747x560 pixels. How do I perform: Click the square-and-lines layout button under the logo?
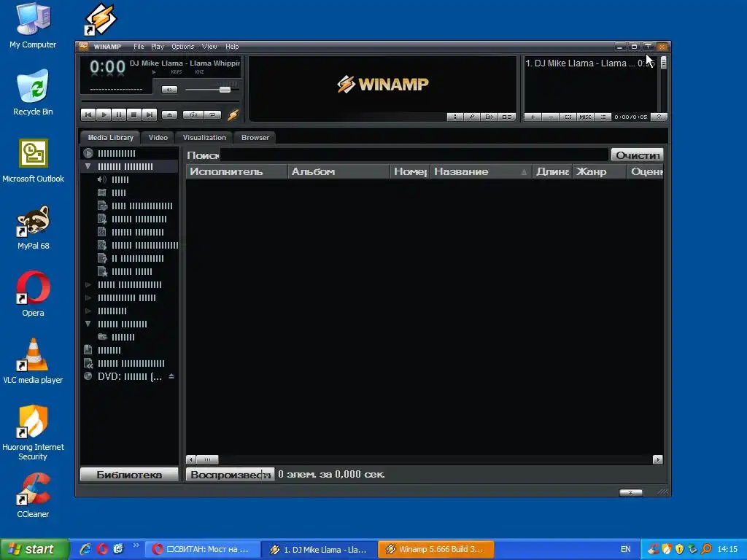click(x=507, y=117)
